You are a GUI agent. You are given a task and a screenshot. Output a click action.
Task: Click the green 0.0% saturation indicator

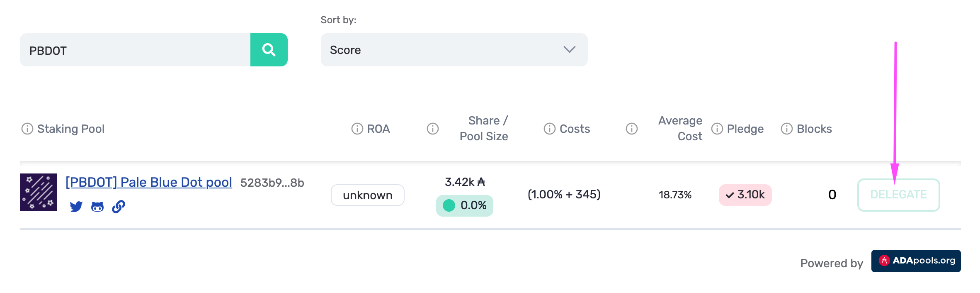[465, 205]
